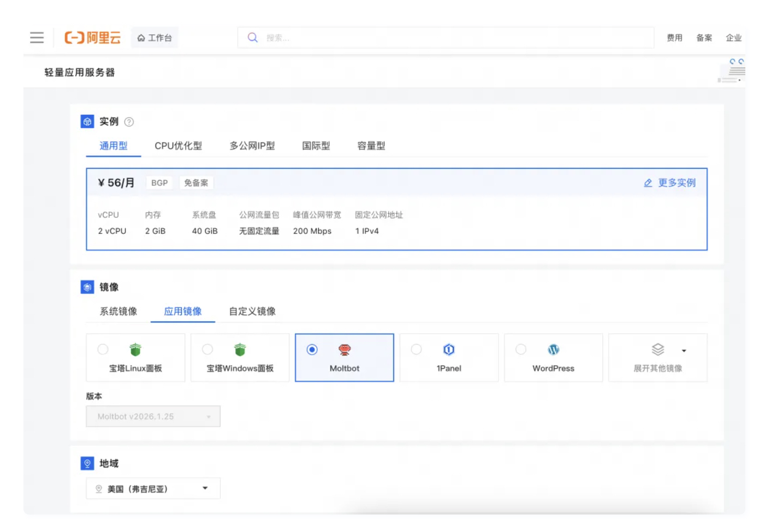The width and height of the screenshot is (771, 532).
Task: Open the hamburger navigation menu
Action: click(x=36, y=37)
